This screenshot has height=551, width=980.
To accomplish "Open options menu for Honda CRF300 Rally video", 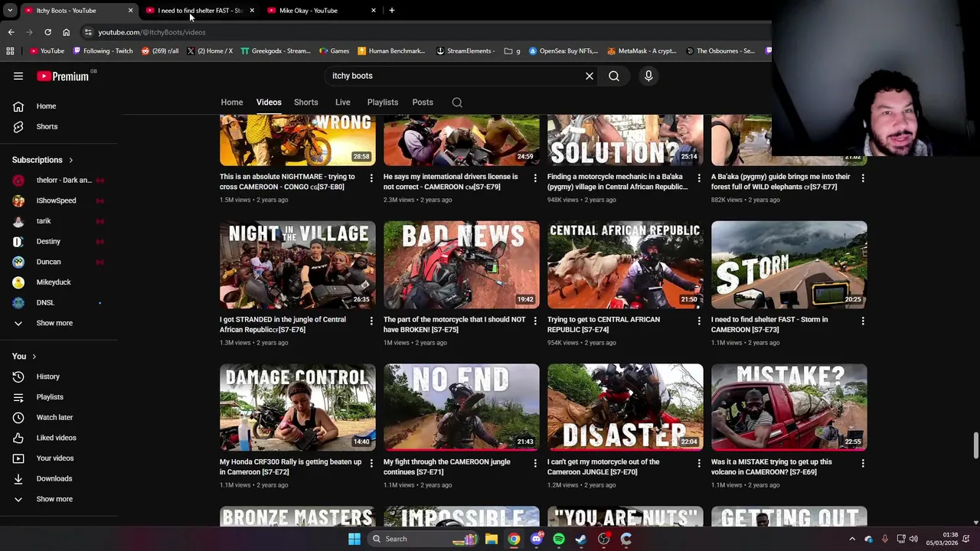I will coord(371,463).
